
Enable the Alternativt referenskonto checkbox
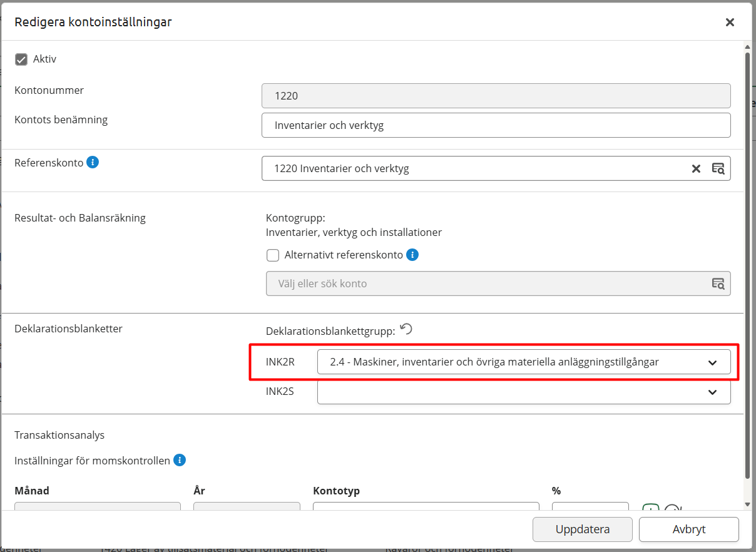[x=273, y=255]
